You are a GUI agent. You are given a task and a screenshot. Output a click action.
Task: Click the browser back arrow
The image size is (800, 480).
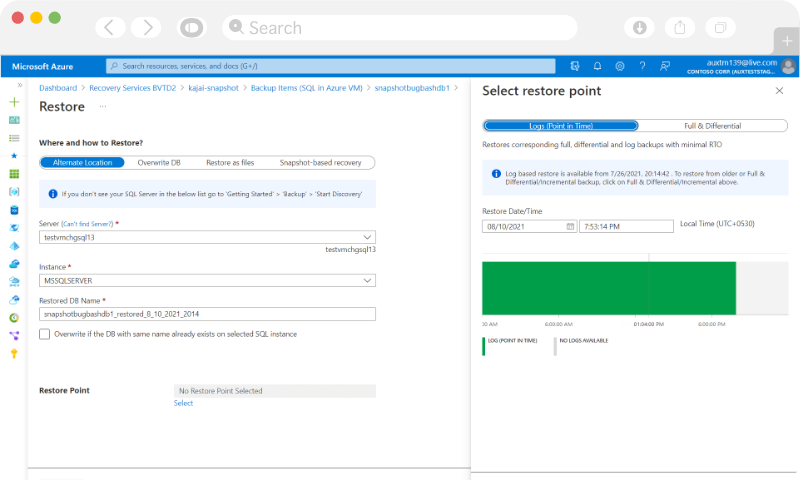(110, 28)
